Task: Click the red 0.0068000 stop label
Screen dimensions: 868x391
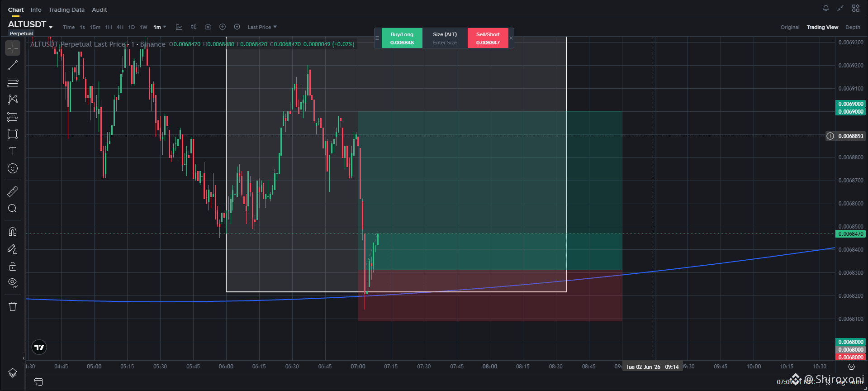Action: pos(850,358)
